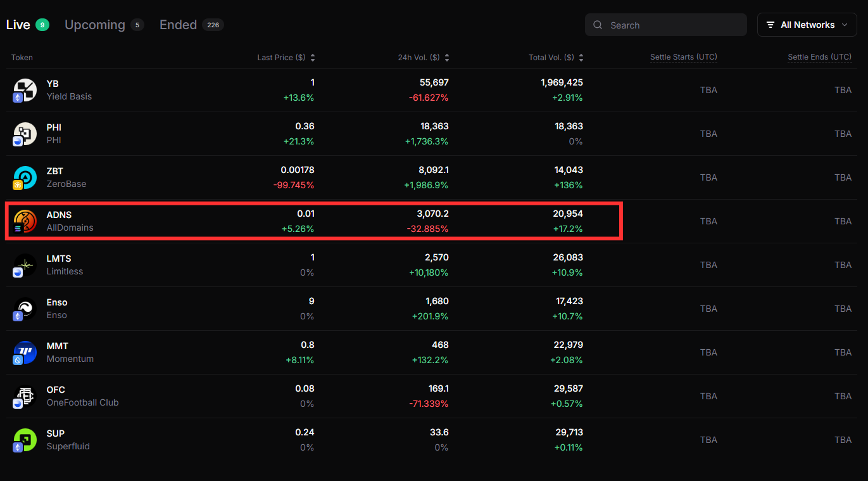868x481 pixels.
Task: Click the search magnifier icon
Action: 598,25
